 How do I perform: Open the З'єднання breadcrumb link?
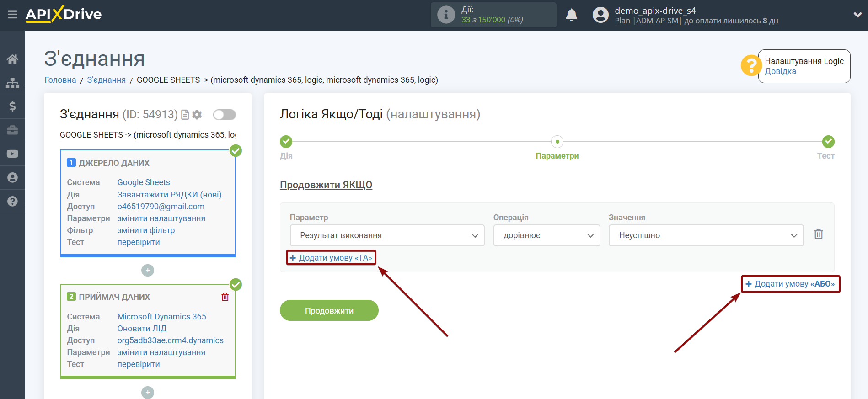point(106,80)
